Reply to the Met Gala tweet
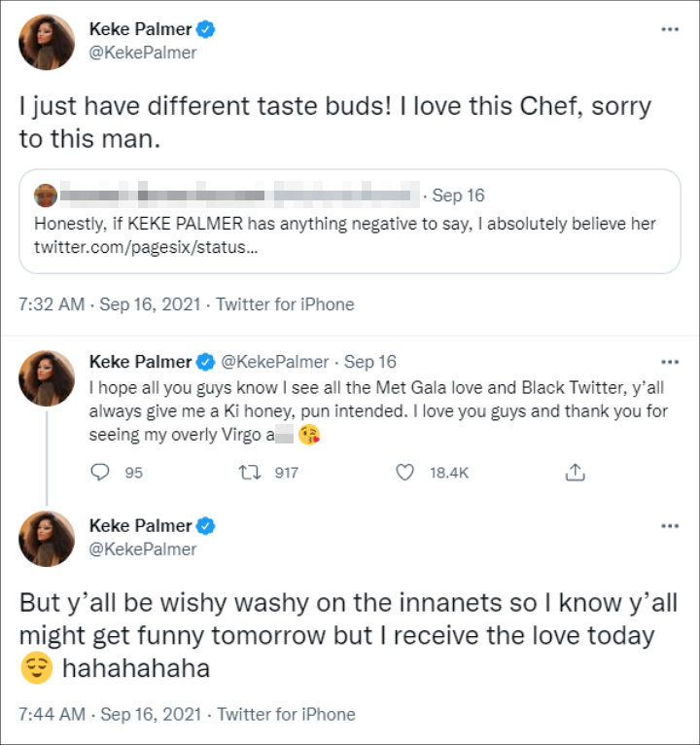This screenshot has width=700, height=745. pyautogui.click(x=99, y=473)
